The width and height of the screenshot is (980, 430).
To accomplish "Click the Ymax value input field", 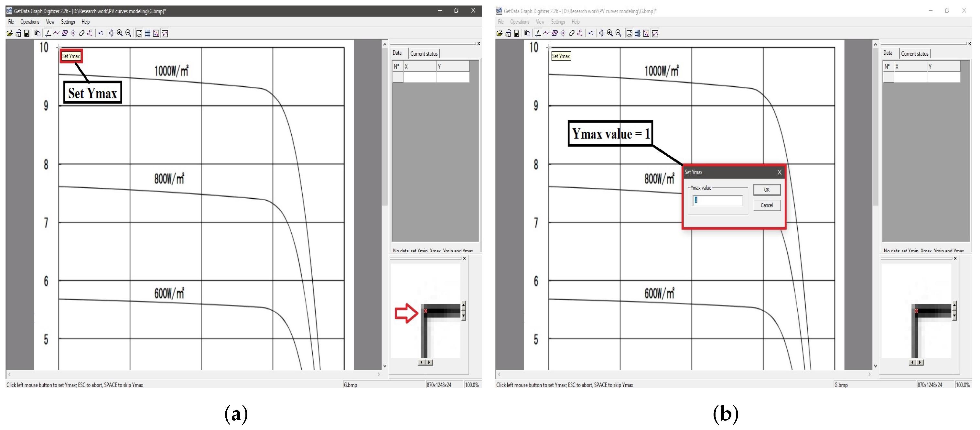I will coord(717,200).
